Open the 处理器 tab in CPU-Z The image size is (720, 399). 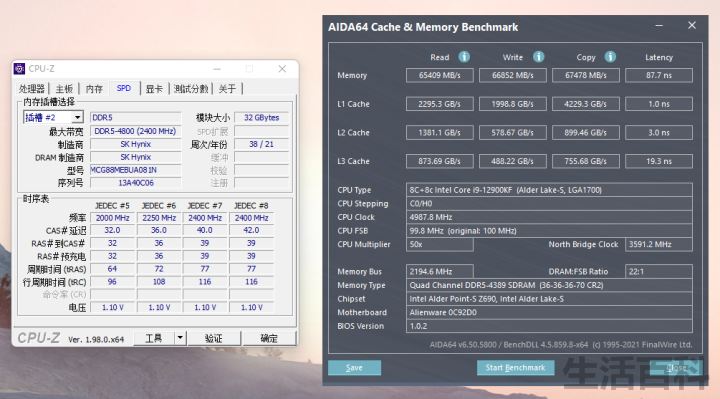tap(32, 89)
